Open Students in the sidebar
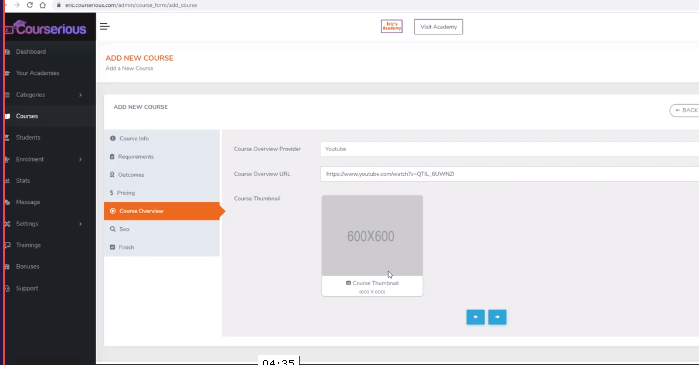The height and width of the screenshot is (365, 699). point(28,138)
